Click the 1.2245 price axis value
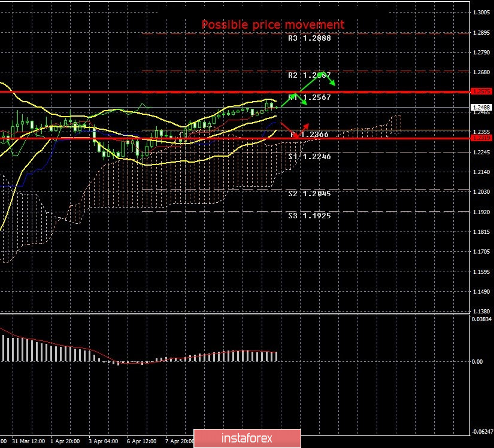This screenshot has height=448, width=494. pyautogui.click(x=481, y=153)
